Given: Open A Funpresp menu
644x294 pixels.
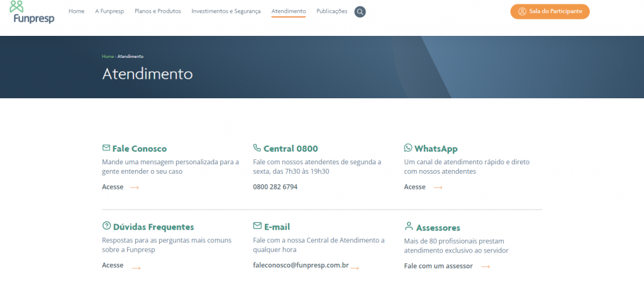Looking at the screenshot, I should [x=109, y=11].
